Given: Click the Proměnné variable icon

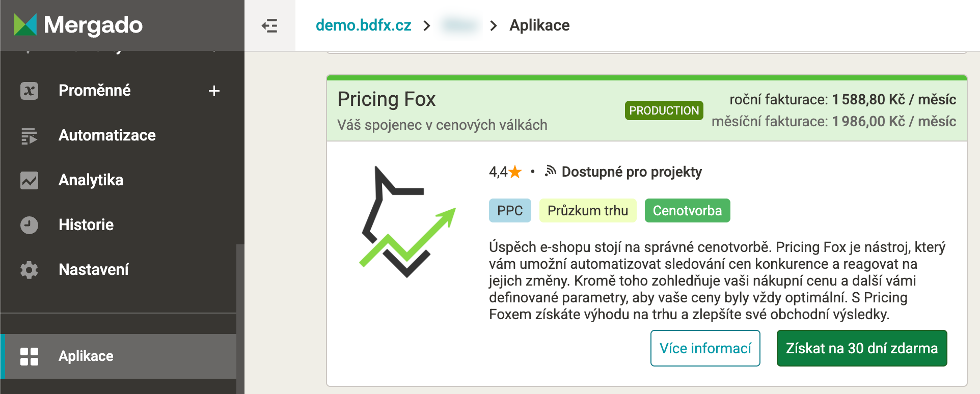Looking at the screenshot, I should point(29,91).
